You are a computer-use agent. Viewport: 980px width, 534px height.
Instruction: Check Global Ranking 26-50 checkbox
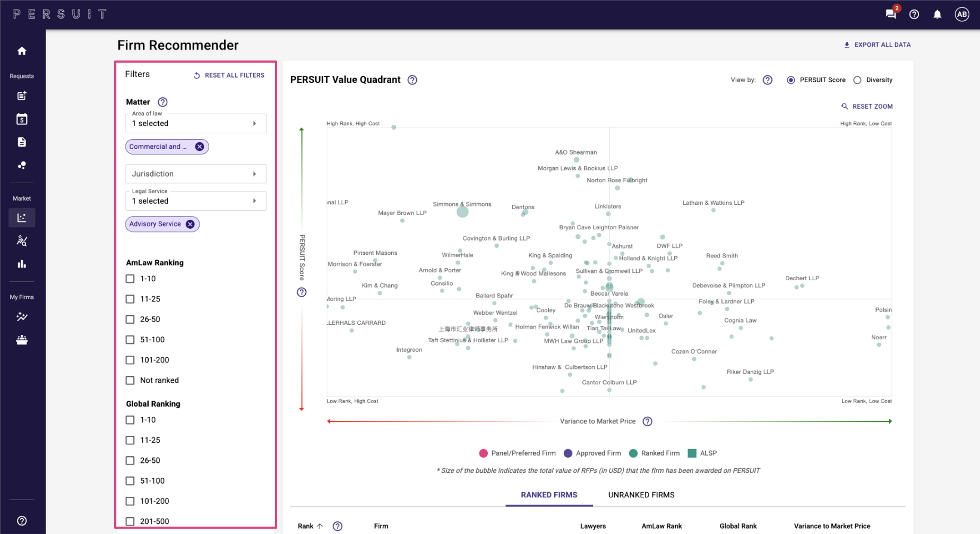[x=130, y=461]
